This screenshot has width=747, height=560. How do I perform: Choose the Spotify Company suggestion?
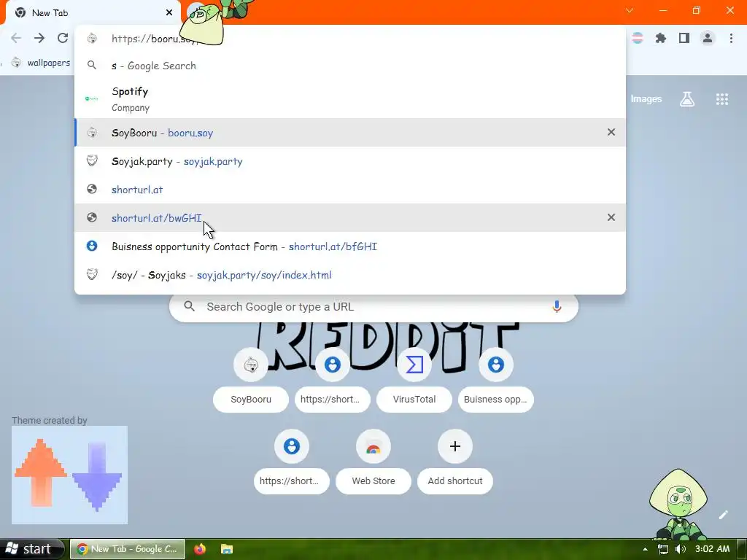click(x=350, y=99)
